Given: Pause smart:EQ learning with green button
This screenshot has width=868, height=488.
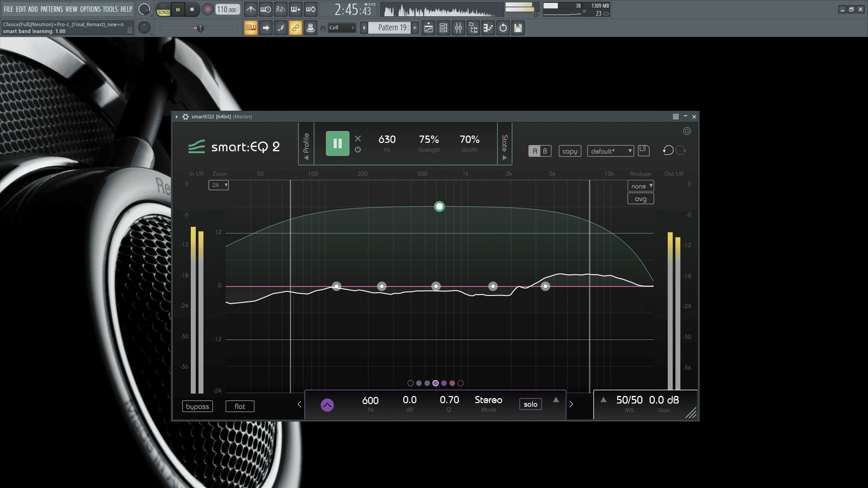Looking at the screenshot, I should (338, 143).
